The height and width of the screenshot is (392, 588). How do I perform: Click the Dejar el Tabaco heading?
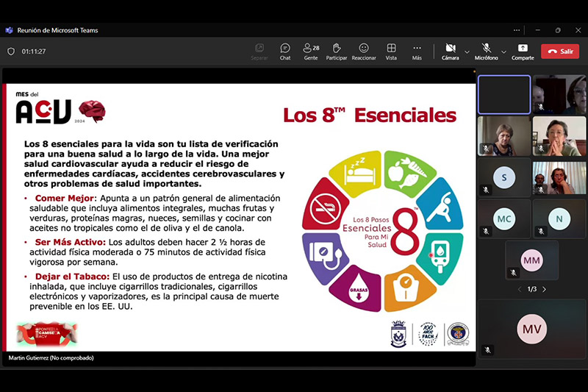point(72,277)
